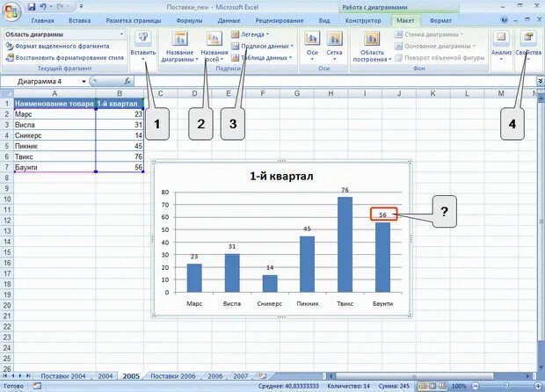545x392 pixels.
Task: Open the Формулы ribbon tab
Action: click(189, 20)
